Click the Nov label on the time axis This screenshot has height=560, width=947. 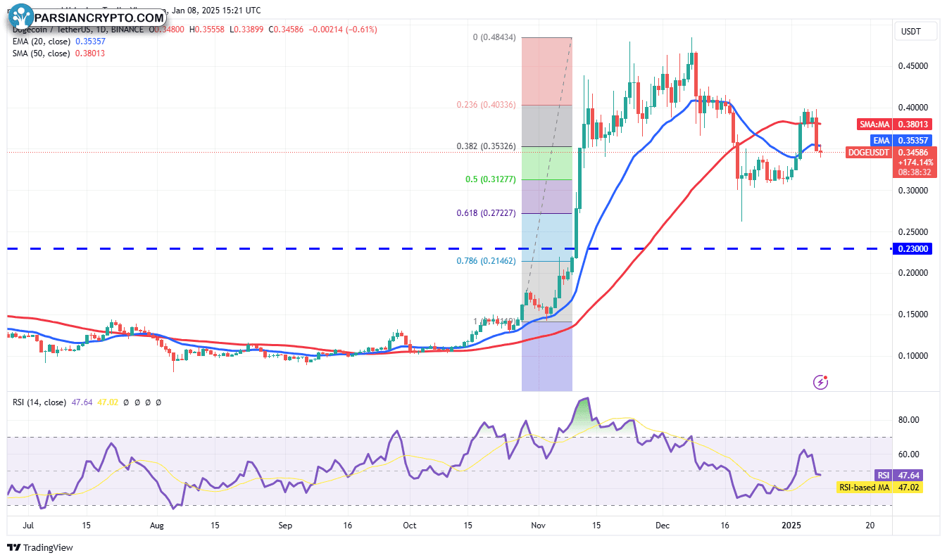click(x=538, y=526)
